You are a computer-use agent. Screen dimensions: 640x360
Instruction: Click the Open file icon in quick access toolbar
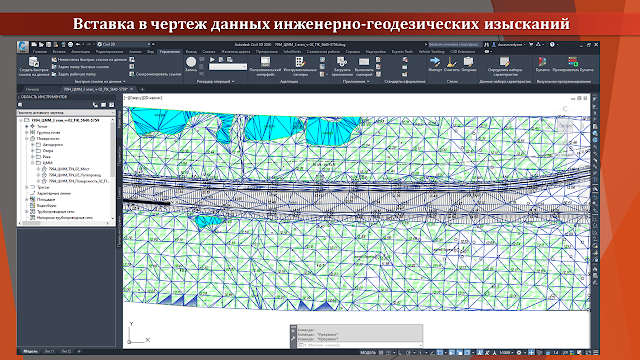click(41, 44)
